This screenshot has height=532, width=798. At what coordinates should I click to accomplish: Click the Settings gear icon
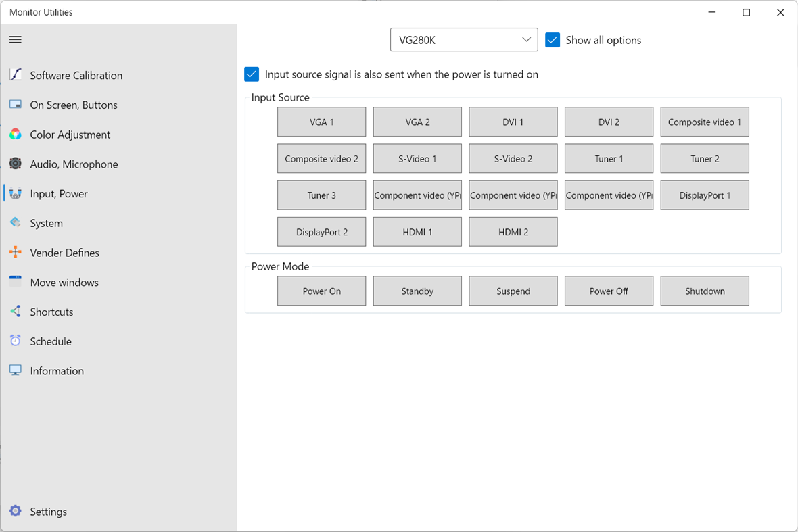pos(15,512)
